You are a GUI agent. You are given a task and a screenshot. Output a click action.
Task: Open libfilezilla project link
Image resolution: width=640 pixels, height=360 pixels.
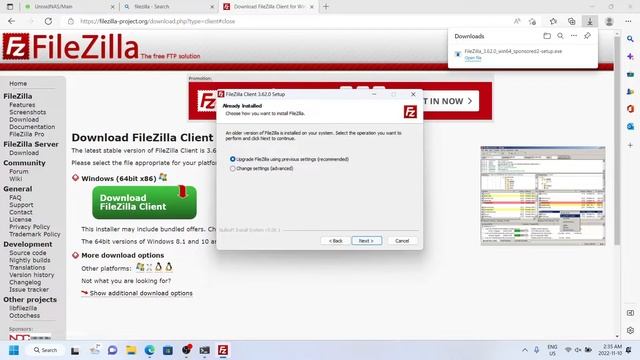(23, 308)
